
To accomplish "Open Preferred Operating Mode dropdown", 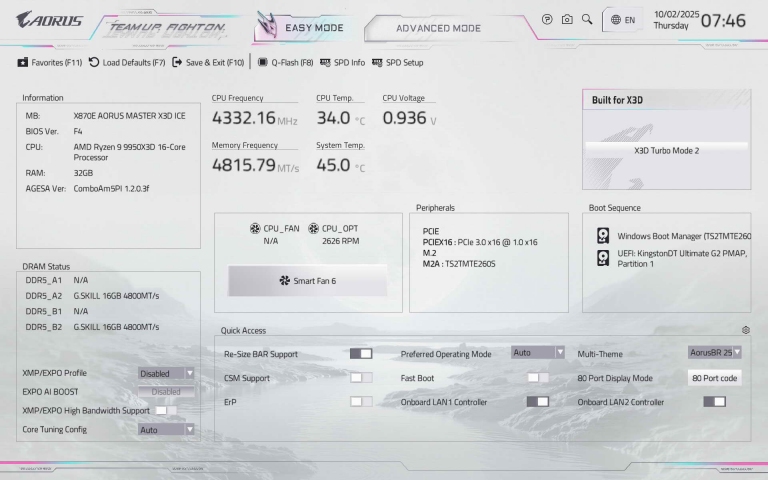I will (x=538, y=353).
